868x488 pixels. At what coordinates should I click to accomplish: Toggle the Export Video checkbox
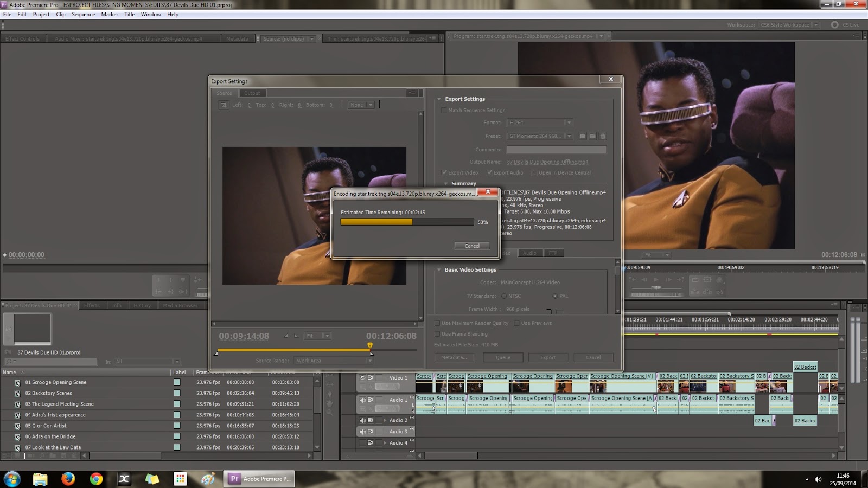pyautogui.click(x=444, y=172)
